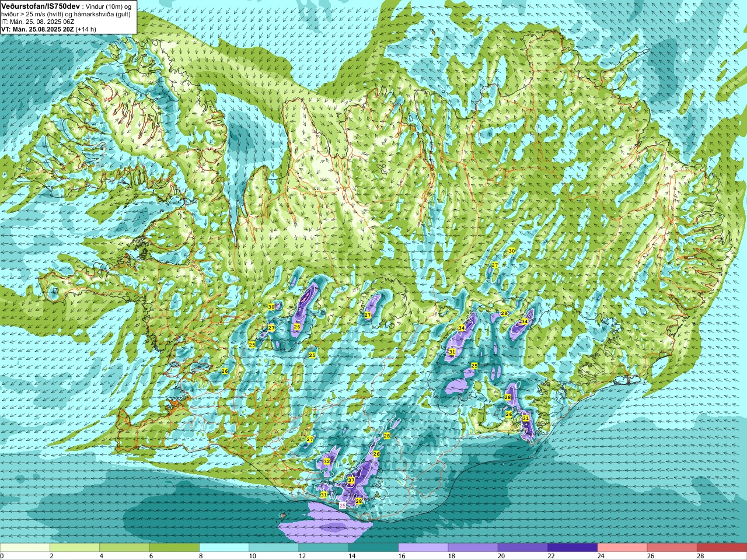Click the legend scale tick number "10"
The height and width of the screenshot is (560, 747).
(x=252, y=556)
